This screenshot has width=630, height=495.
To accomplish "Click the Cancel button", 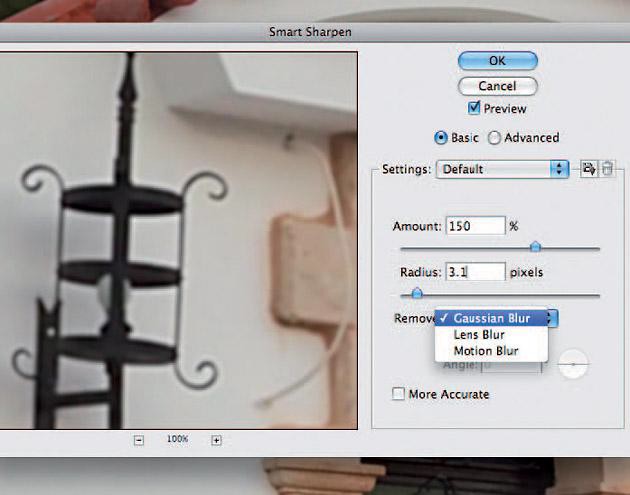I will tap(497, 86).
